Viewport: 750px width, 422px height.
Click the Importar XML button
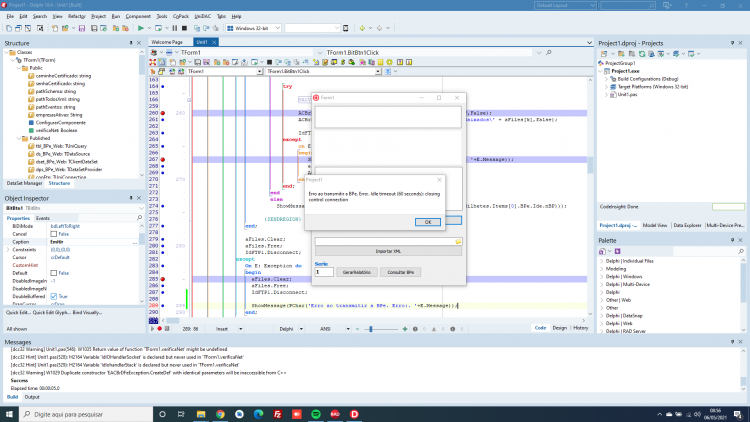(388, 251)
